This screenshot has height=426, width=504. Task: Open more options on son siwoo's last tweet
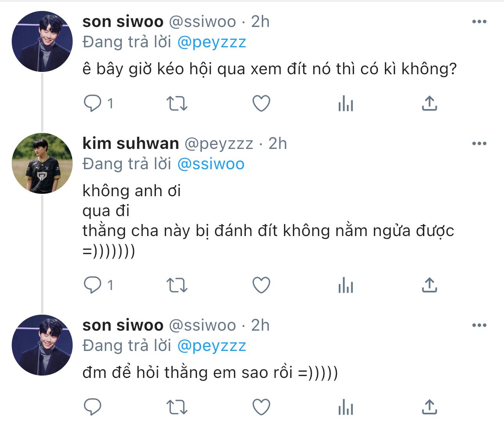tap(479, 325)
